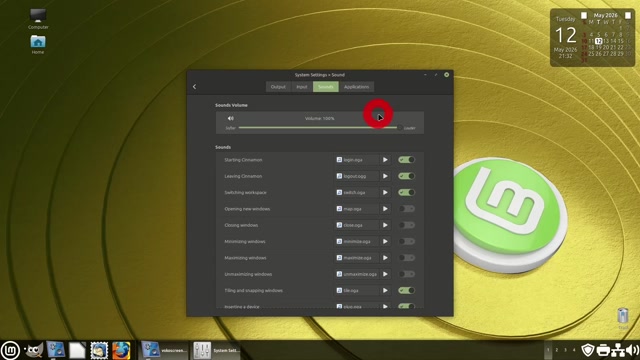Screen dimensions: 640x360
Task: Choose sound file maximize.oga
Action: [357, 258]
